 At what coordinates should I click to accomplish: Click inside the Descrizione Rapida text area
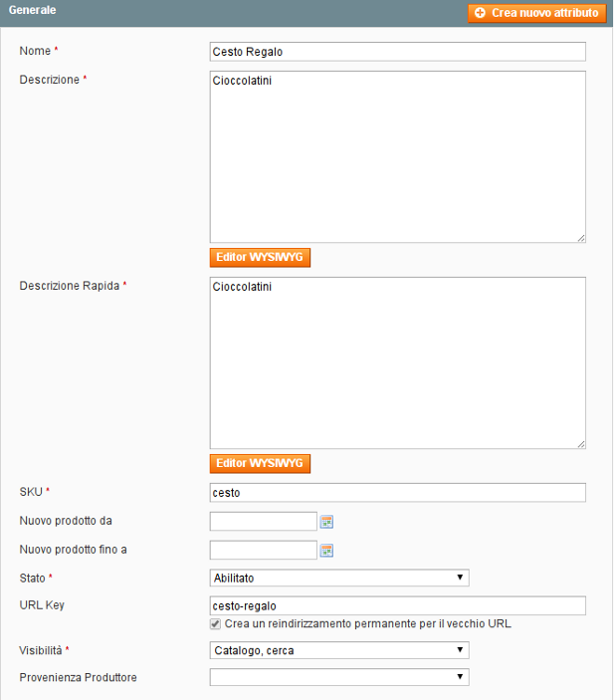tap(397, 362)
